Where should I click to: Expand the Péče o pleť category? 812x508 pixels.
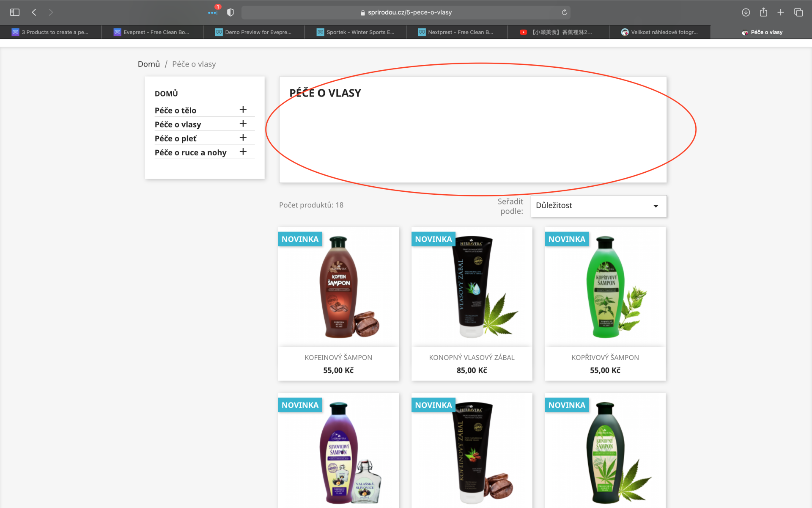[243, 138]
